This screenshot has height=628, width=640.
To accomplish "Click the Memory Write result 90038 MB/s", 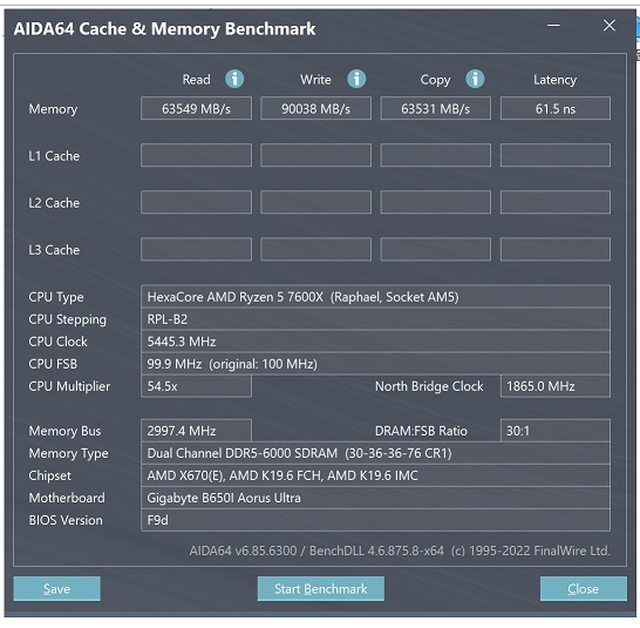I will [x=316, y=108].
